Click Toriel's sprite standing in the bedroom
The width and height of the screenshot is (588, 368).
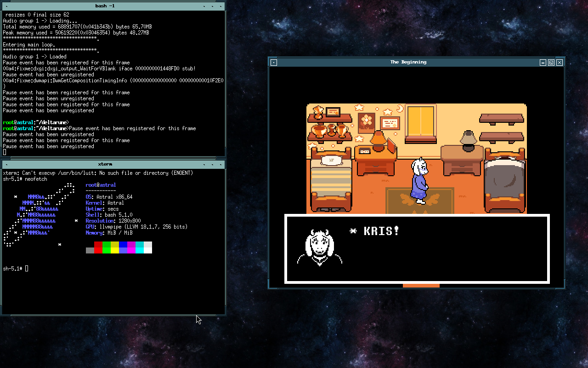pos(420,184)
